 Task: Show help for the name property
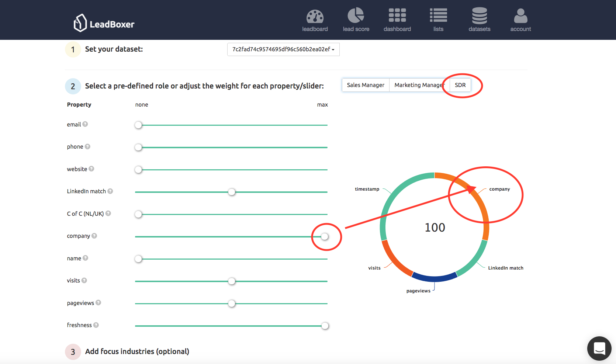(86, 258)
